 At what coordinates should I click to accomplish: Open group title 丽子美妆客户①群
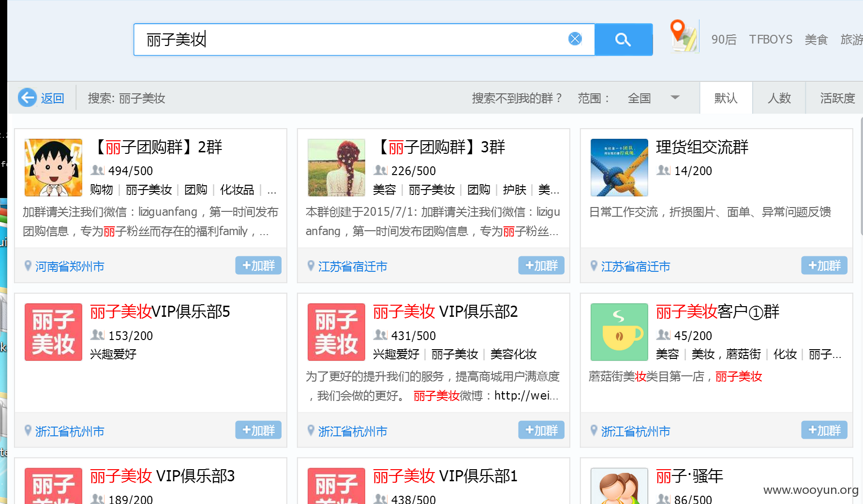tap(717, 311)
